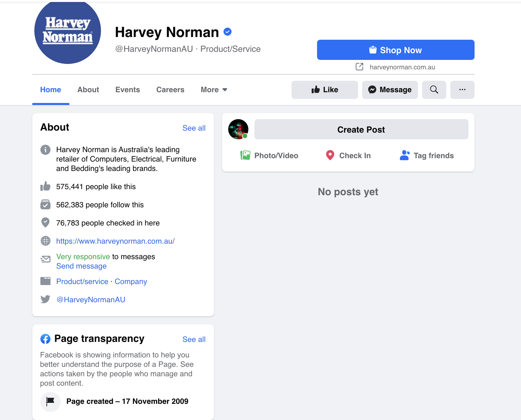Click the blue verified badge icon
The height and width of the screenshot is (420, 521).
click(x=228, y=32)
